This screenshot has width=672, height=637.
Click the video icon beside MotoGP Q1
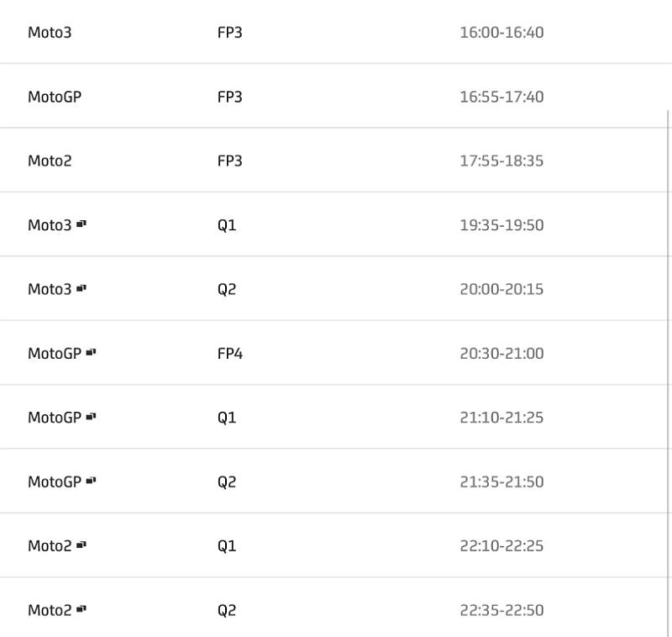click(x=91, y=416)
